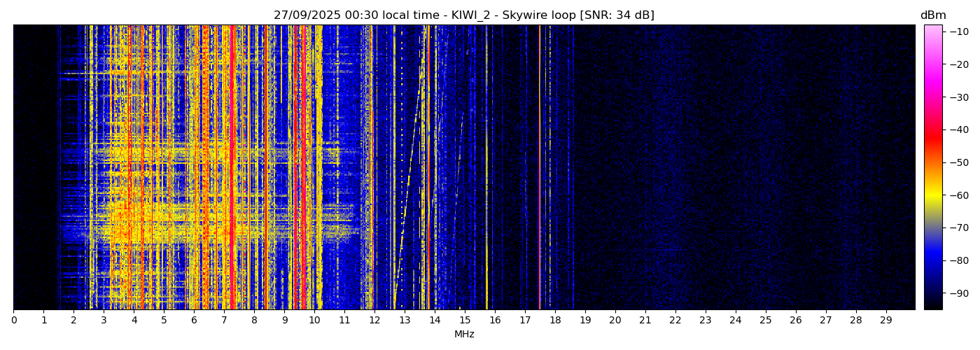This screenshot has width=980, height=350.
Task: Click the 15 MHz axis tick label
Action: tap(465, 321)
